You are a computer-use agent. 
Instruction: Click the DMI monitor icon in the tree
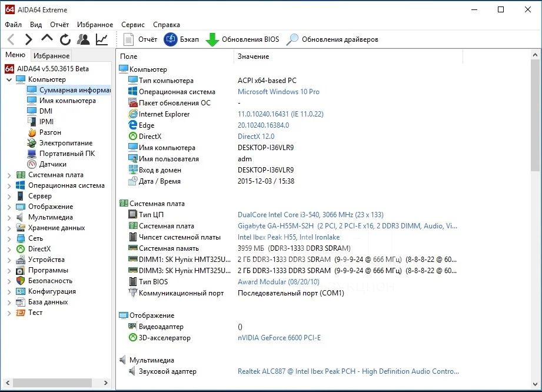[x=32, y=111]
